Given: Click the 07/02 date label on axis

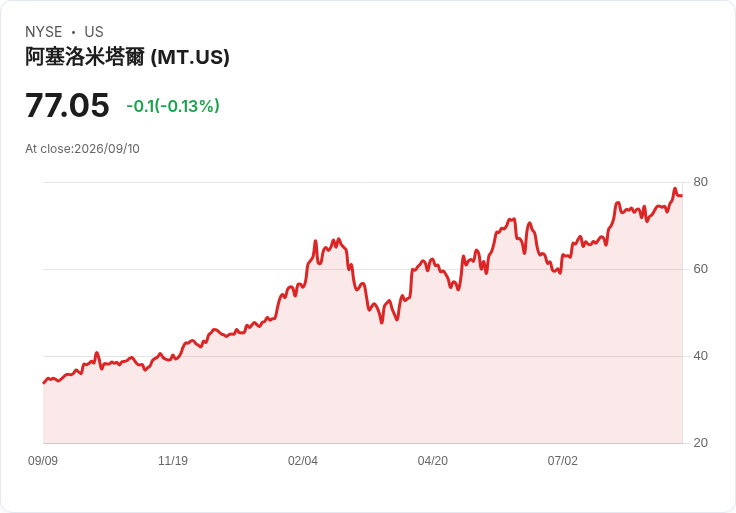Looking at the screenshot, I should [562, 460].
